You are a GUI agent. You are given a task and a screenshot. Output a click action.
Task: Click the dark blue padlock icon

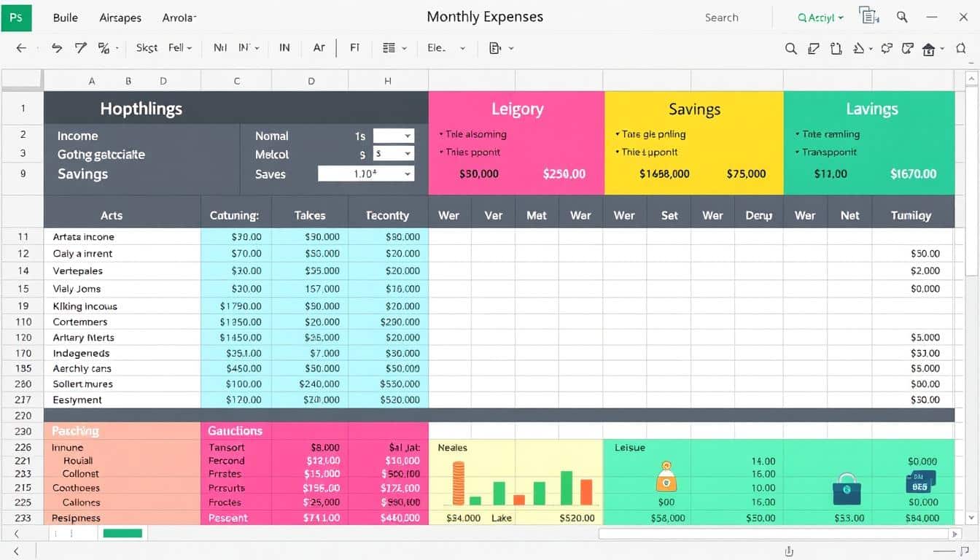click(x=846, y=489)
